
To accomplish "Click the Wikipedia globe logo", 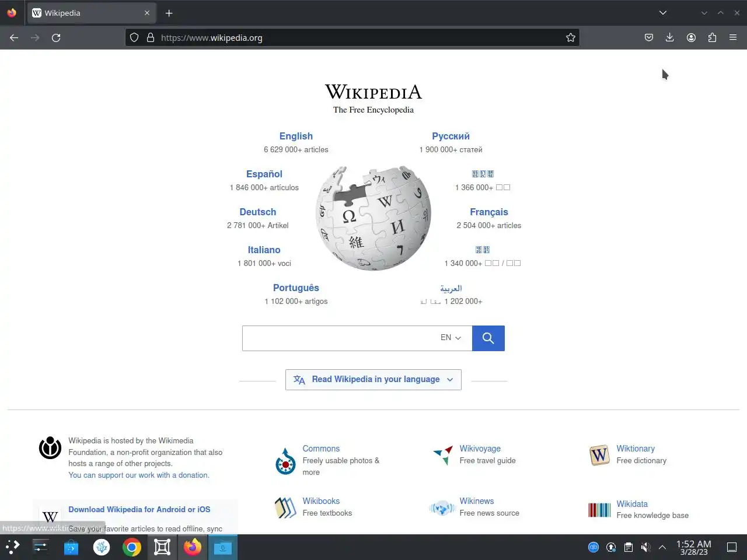I will [373, 218].
